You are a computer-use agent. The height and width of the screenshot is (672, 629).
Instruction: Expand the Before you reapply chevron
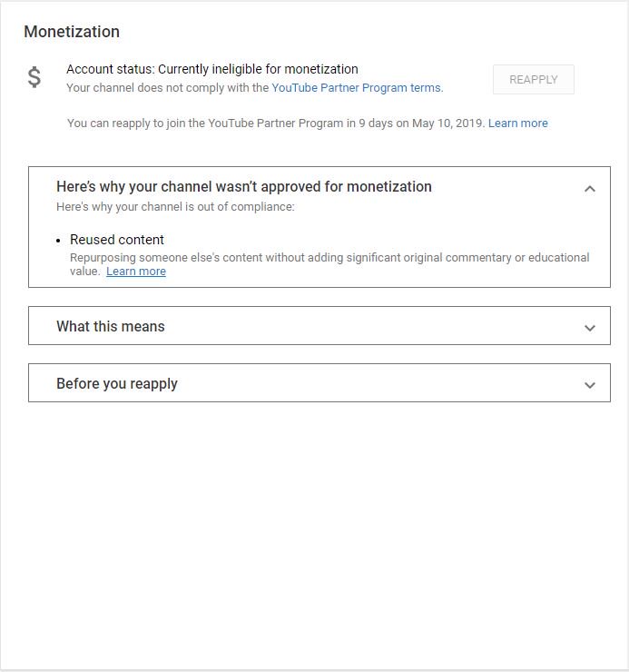pos(590,385)
